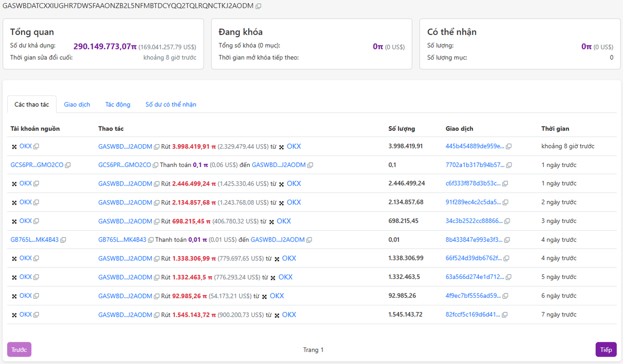Open the Các thao tác tab

point(32,104)
